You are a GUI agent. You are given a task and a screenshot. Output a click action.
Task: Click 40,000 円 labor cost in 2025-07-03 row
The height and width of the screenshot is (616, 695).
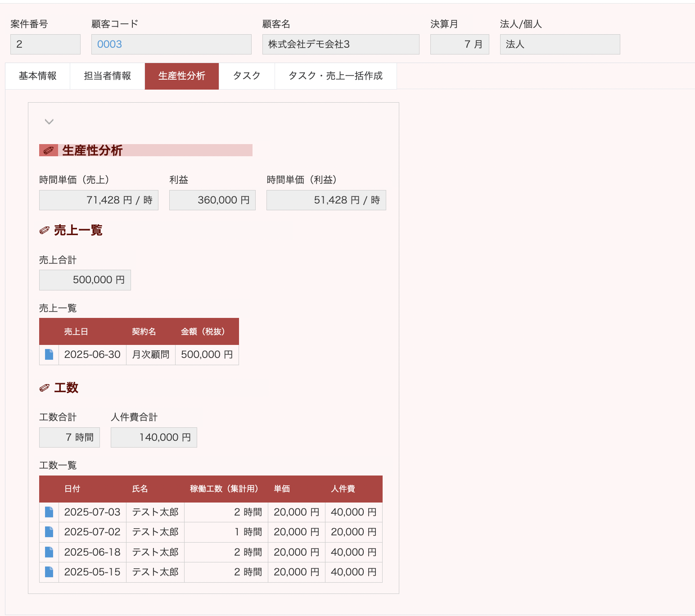[x=354, y=512]
